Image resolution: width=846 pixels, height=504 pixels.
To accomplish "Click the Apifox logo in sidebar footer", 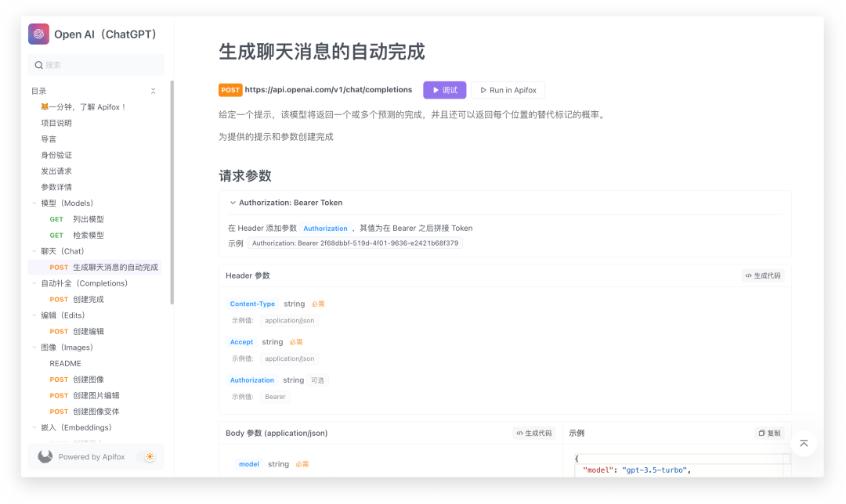I will [45, 457].
